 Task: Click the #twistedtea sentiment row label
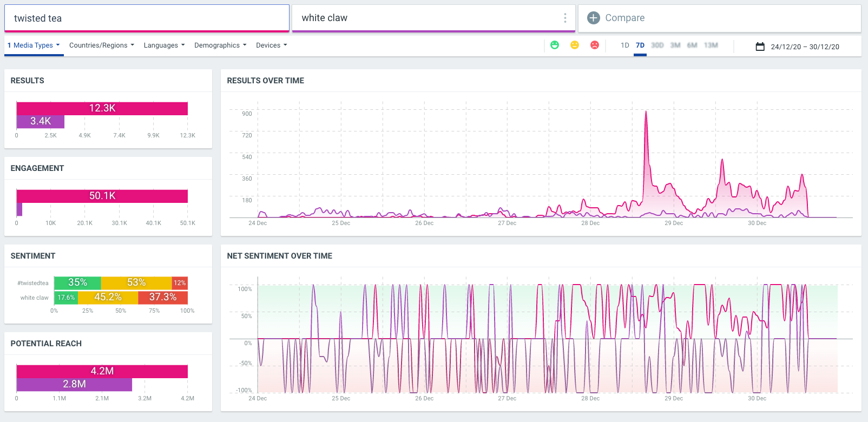click(x=33, y=283)
